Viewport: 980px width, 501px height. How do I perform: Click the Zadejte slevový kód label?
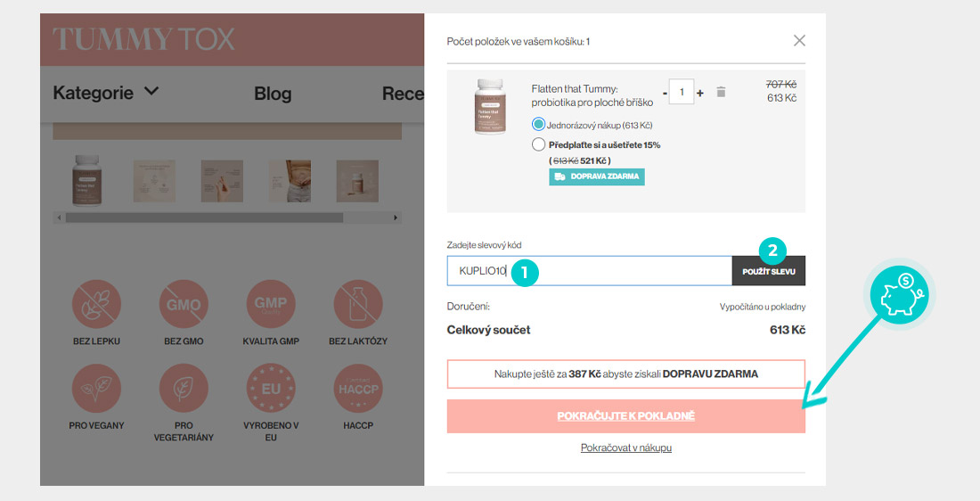[484, 245]
